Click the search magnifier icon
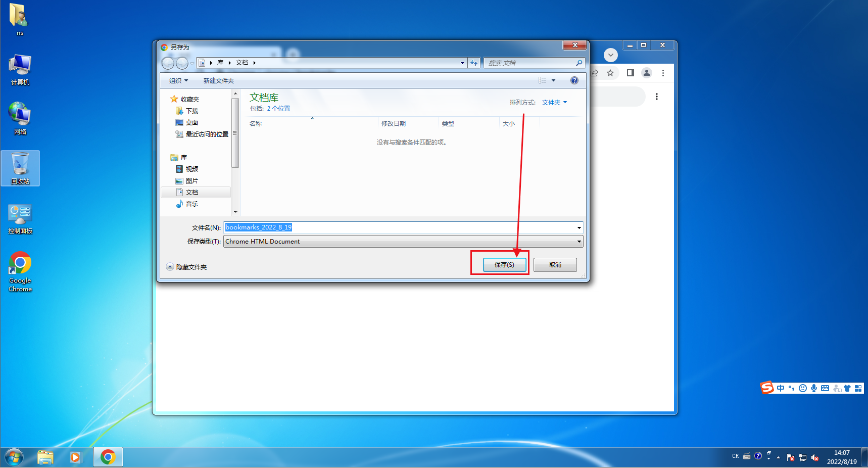Screen dimensions: 868x468 point(579,63)
